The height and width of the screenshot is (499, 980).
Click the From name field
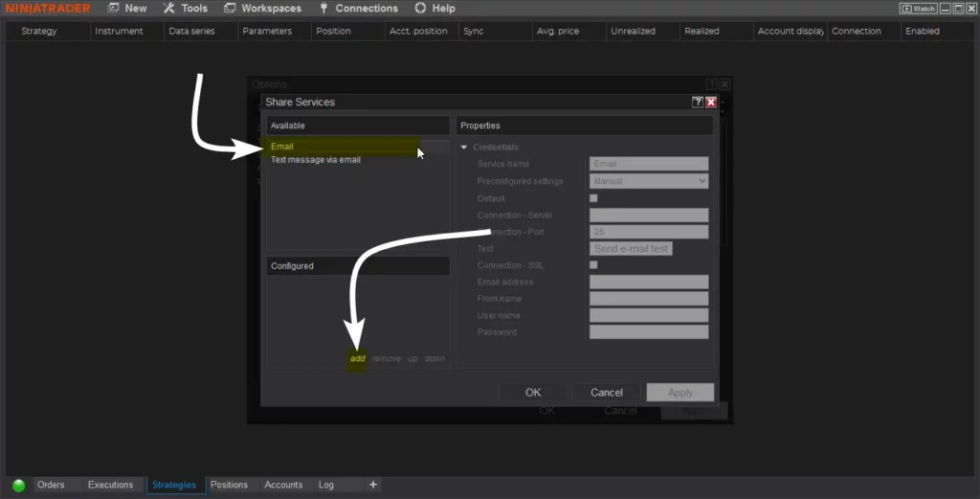649,298
